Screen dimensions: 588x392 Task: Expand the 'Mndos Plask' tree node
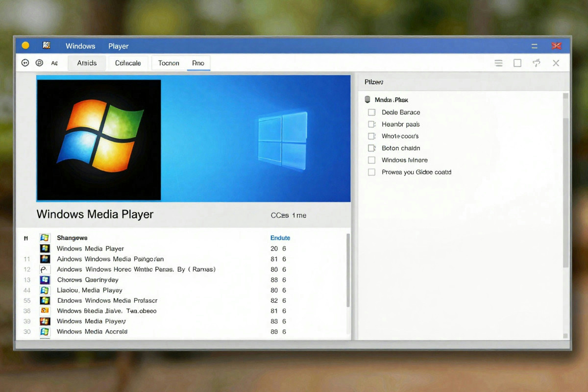coord(367,100)
